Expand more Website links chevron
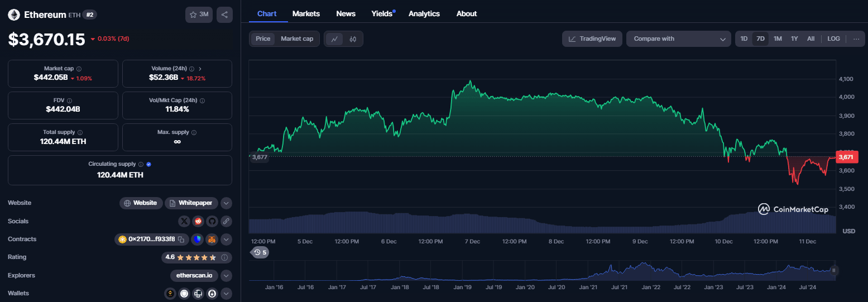 [x=226, y=203]
